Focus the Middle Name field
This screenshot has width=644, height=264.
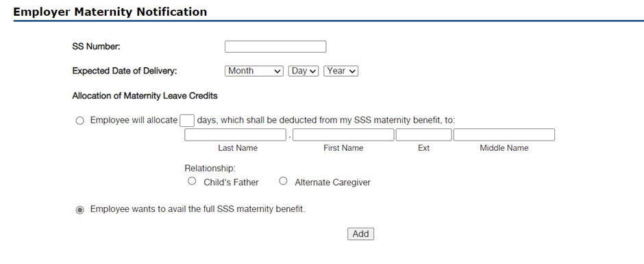pyautogui.click(x=504, y=134)
